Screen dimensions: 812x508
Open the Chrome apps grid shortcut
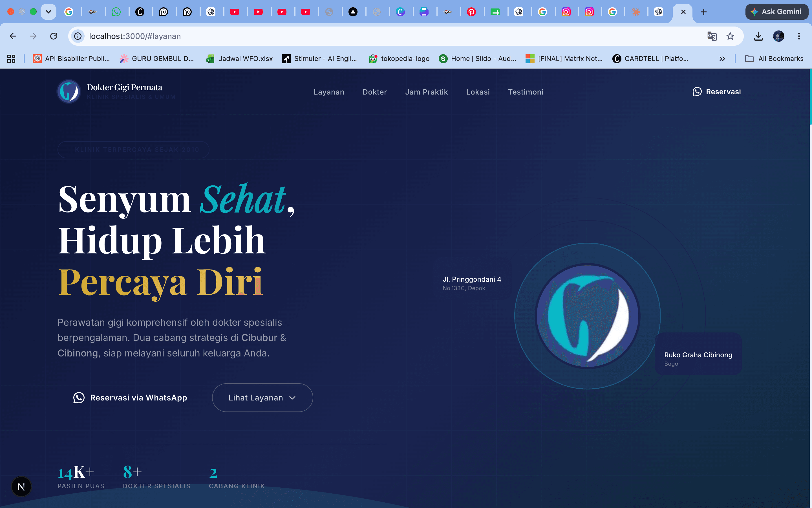coord(11,58)
